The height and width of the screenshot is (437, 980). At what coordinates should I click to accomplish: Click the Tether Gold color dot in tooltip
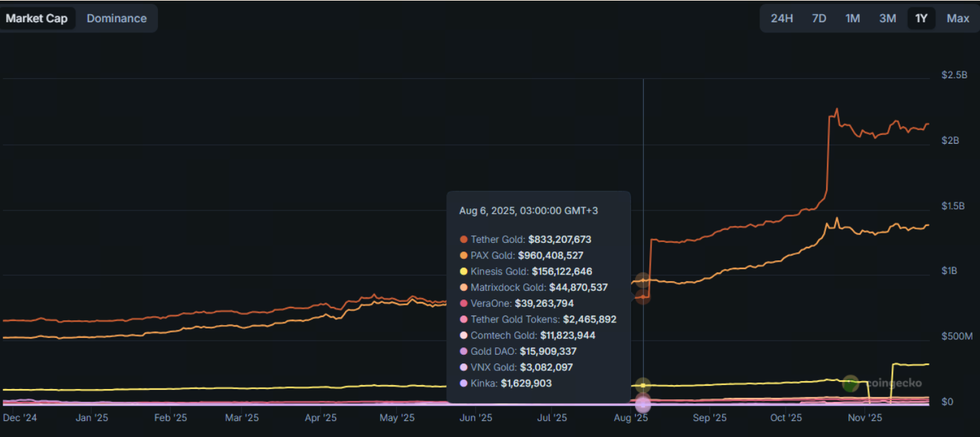coord(464,239)
